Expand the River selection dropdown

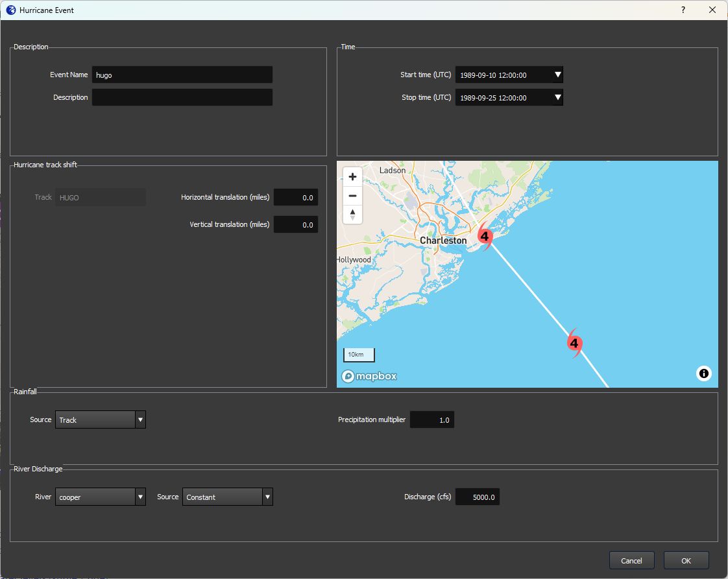click(140, 497)
